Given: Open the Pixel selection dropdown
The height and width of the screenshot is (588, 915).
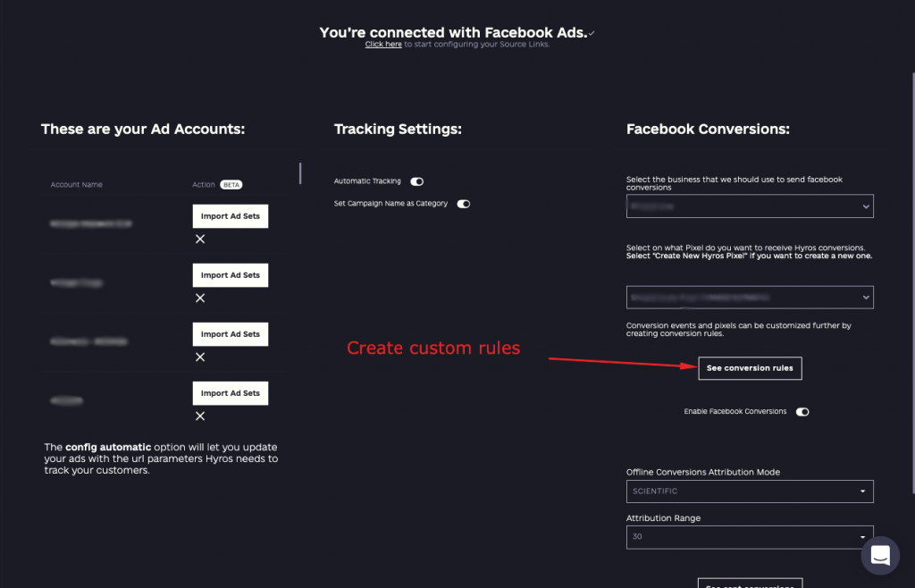Looking at the screenshot, I should (x=750, y=298).
